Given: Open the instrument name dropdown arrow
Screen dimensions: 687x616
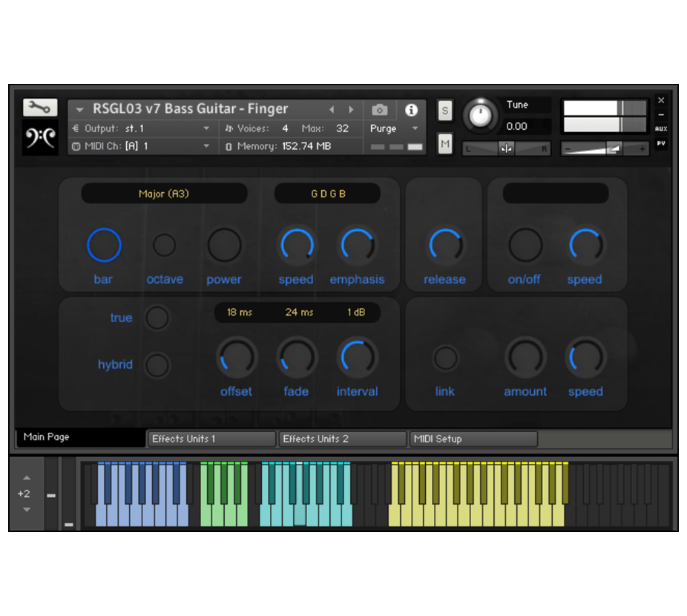Looking at the screenshot, I should coord(79,109).
